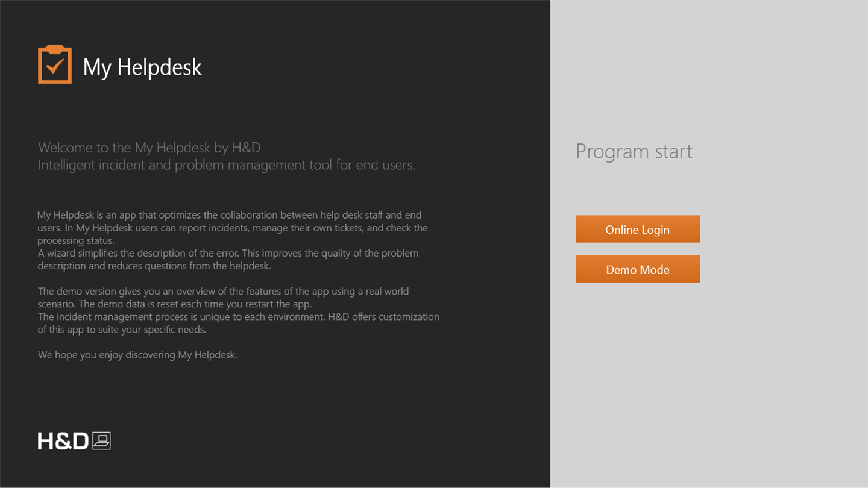
Task: Click the line 'My Helpdesk is an app that optimizes'
Action: [x=230, y=215]
